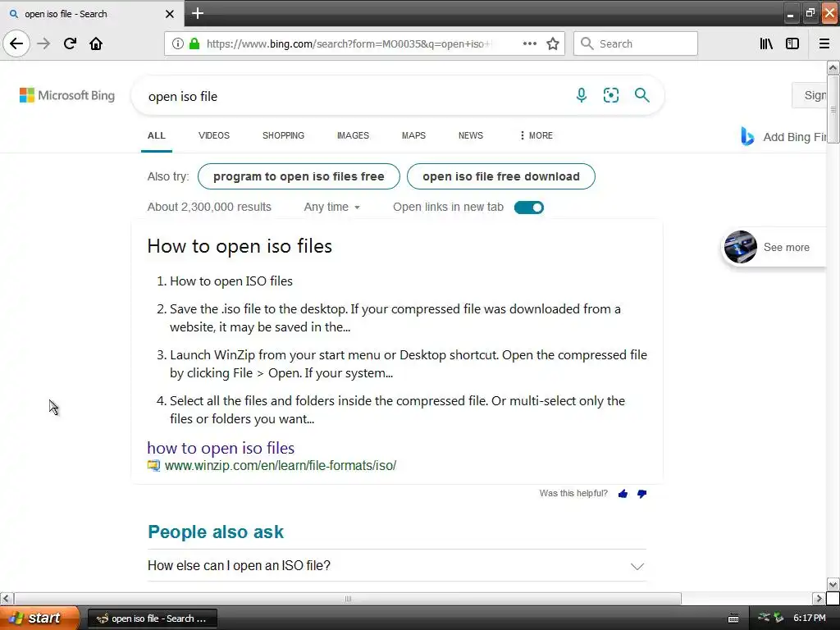Click the 'See more' thumbnail card
The width and height of the screenshot is (840, 630).
774,247
